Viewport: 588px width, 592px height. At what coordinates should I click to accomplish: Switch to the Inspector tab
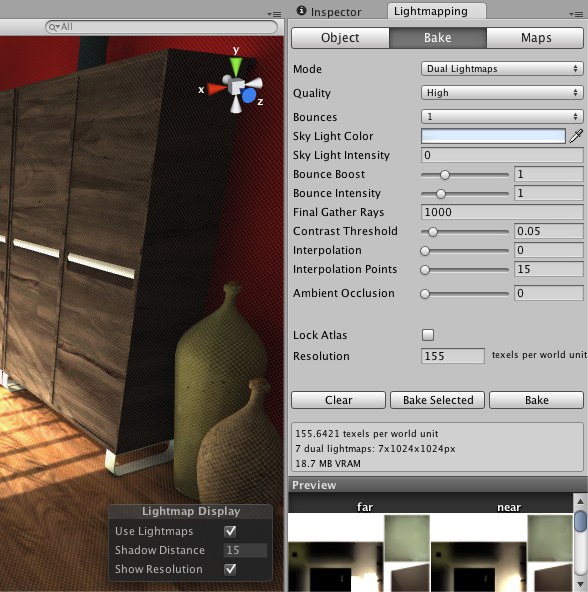[330, 11]
